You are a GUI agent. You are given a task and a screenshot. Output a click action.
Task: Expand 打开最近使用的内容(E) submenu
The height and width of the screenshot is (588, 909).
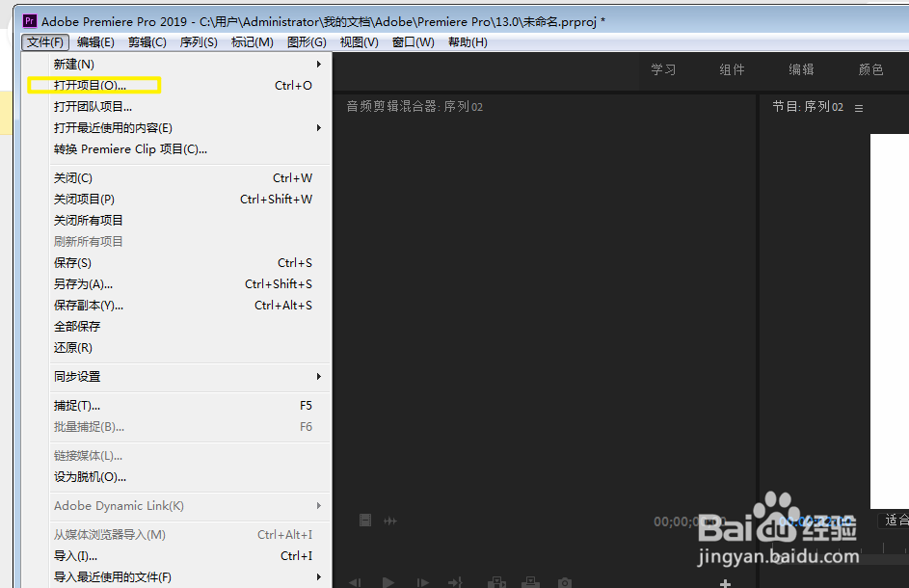coord(176,127)
